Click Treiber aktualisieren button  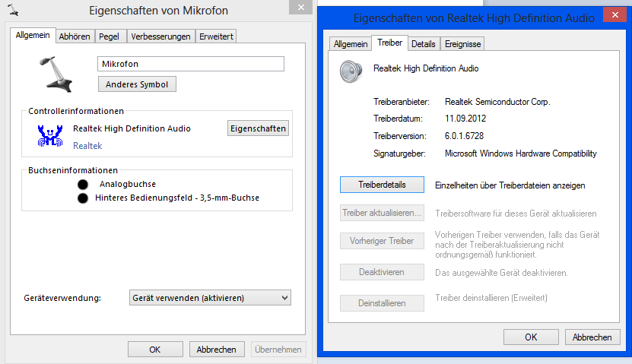coord(382,213)
